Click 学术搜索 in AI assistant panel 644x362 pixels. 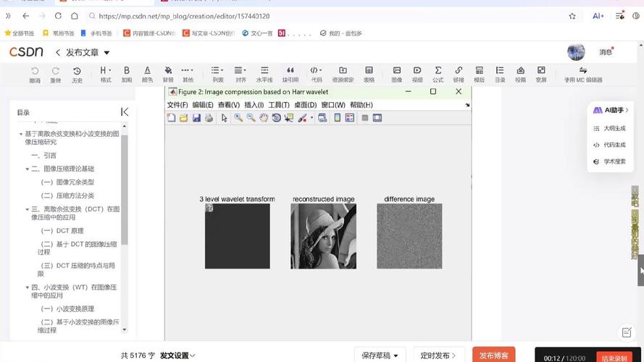609,161
